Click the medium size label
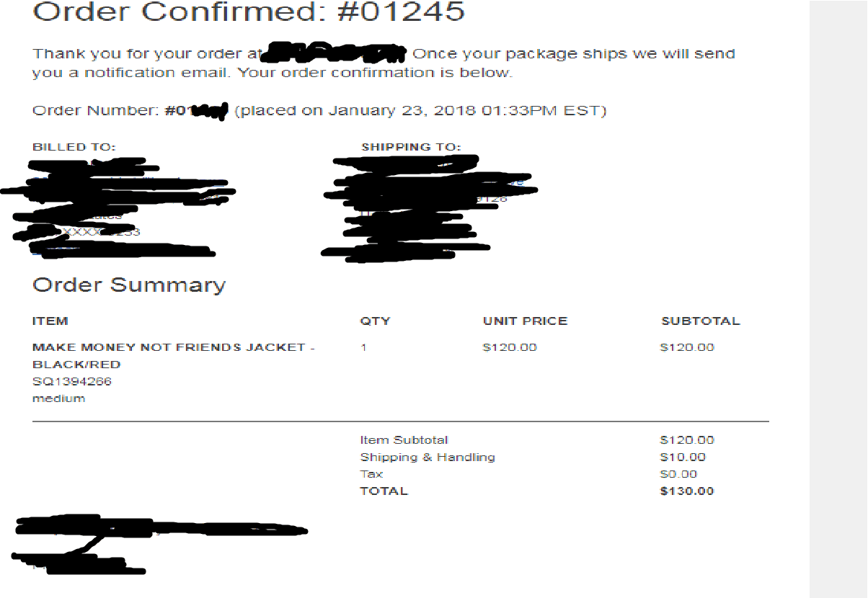The height and width of the screenshot is (598, 868). pyautogui.click(x=58, y=398)
